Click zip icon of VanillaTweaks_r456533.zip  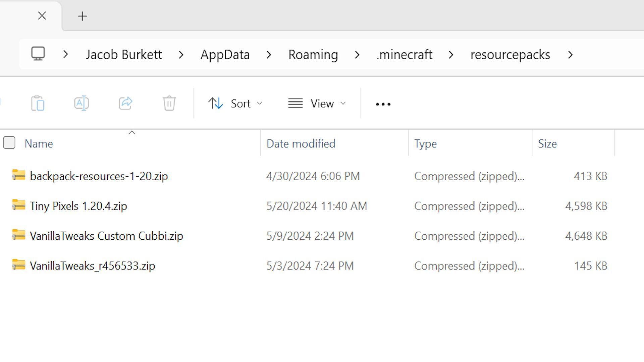pos(18,265)
